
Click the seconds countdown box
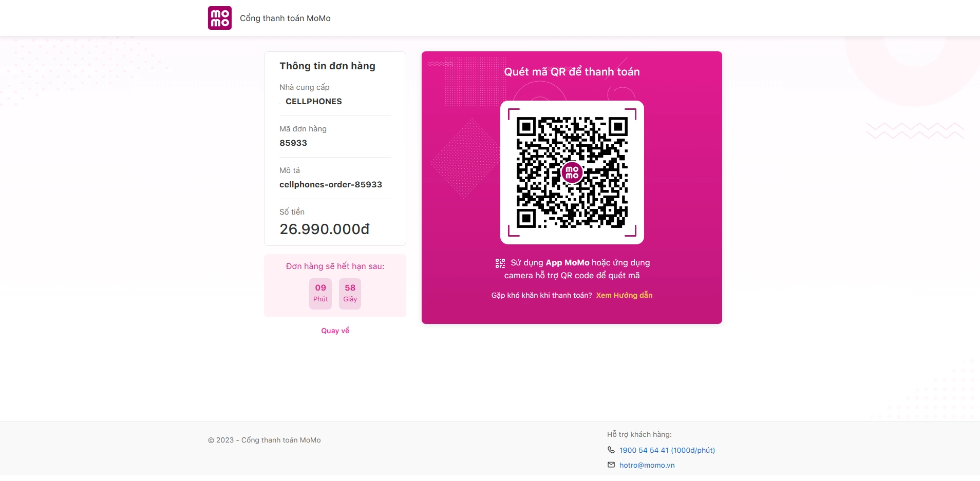(350, 294)
